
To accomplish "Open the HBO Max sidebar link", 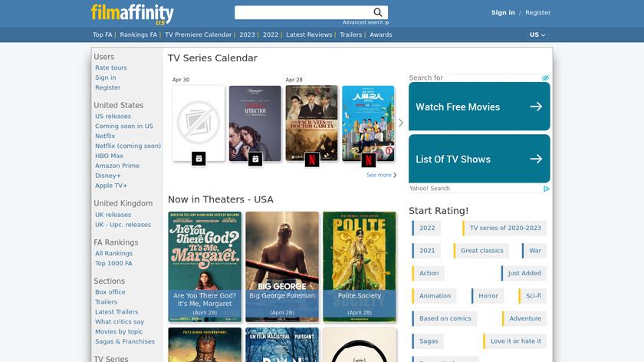I will pyautogui.click(x=109, y=156).
